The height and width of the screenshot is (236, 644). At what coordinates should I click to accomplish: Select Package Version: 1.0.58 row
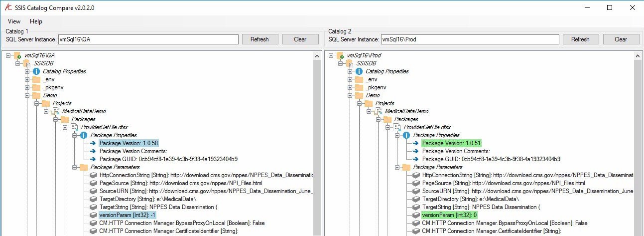pos(129,143)
